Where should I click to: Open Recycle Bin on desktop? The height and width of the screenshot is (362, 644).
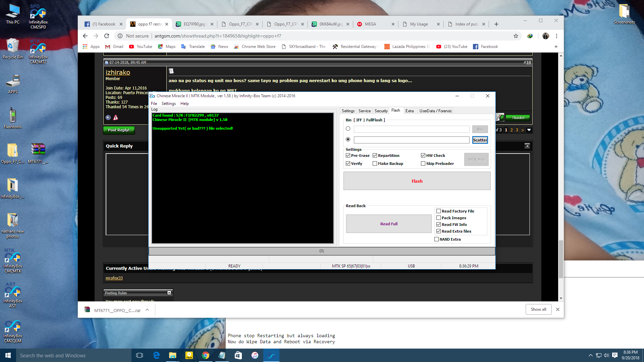click(12, 49)
